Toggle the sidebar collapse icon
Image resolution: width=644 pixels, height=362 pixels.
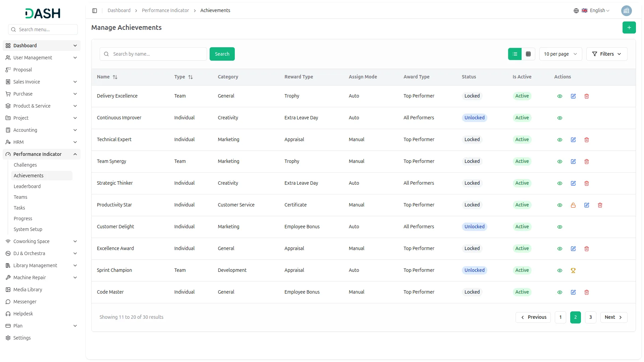(95, 11)
